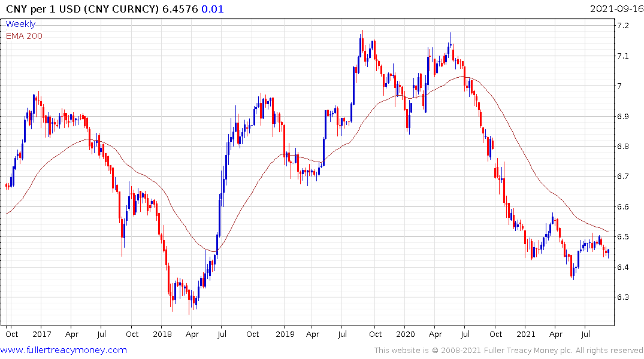Click the 2021 year label on time axis

[x=526, y=334]
